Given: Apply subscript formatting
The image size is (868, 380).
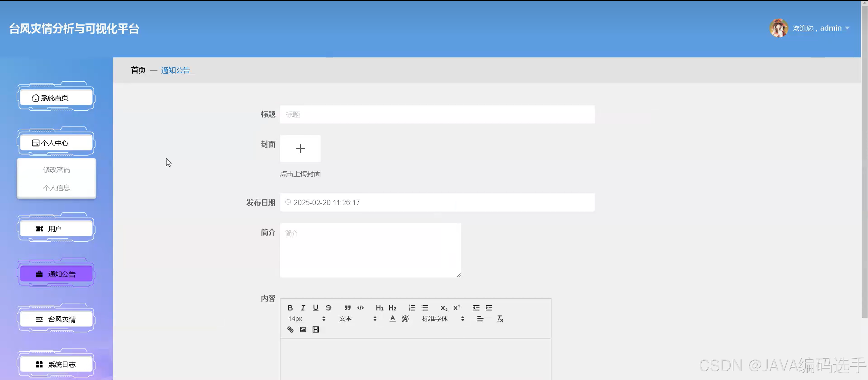Looking at the screenshot, I should click(x=444, y=307).
